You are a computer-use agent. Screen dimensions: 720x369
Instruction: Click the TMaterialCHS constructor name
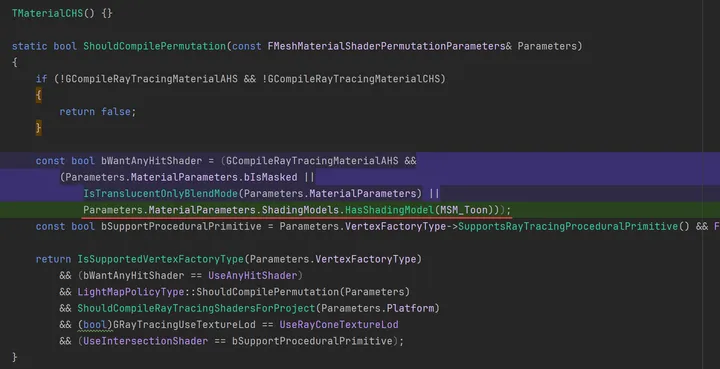(x=47, y=13)
